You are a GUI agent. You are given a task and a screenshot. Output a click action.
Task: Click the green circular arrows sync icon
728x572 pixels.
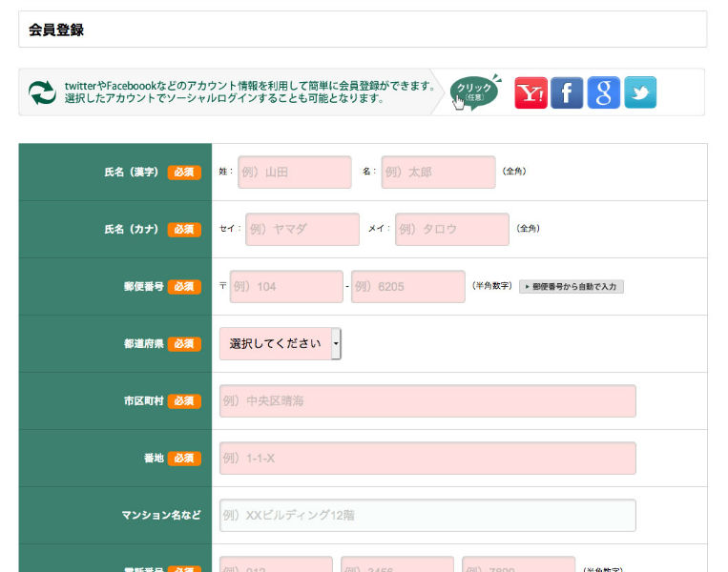click(42, 92)
